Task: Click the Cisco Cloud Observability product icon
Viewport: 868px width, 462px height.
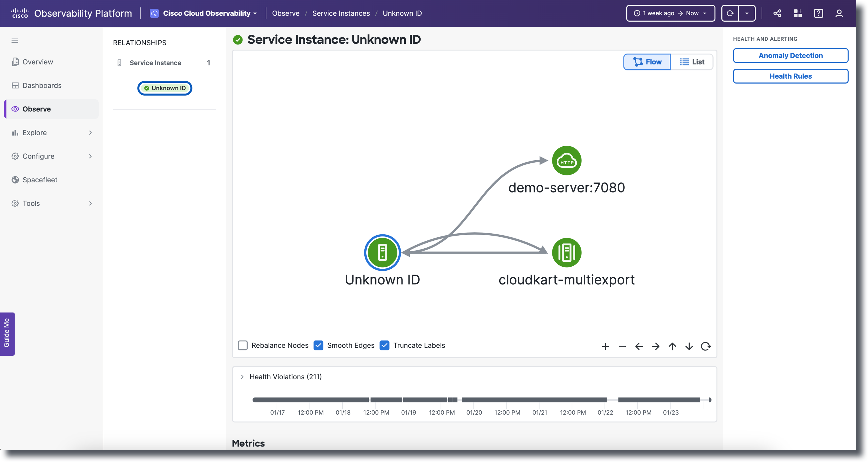Action: point(154,13)
